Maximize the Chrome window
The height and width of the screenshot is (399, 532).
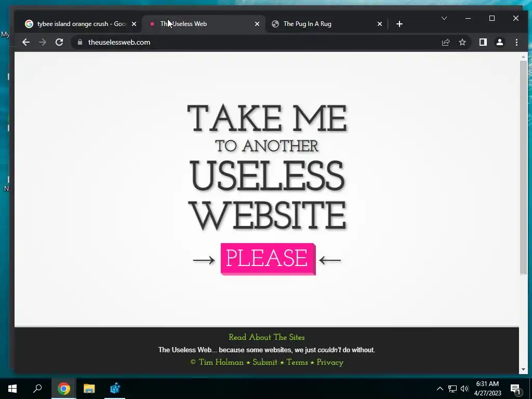click(x=492, y=18)
